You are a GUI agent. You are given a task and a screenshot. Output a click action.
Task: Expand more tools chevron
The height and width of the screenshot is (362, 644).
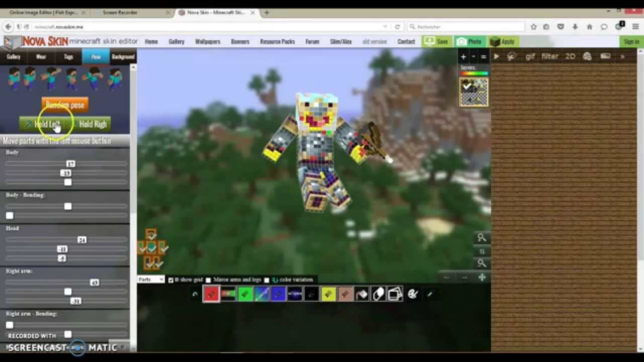[x=622, y=57]
